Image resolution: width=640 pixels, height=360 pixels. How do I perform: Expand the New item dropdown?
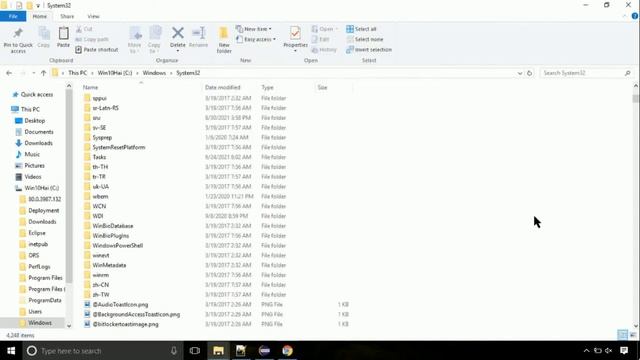pos(270,29)
